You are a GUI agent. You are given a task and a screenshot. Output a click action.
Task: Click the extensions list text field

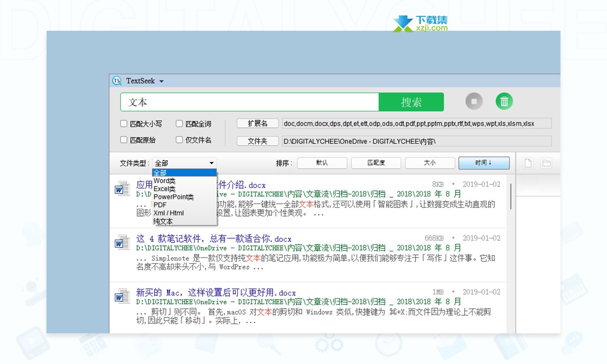417,123
